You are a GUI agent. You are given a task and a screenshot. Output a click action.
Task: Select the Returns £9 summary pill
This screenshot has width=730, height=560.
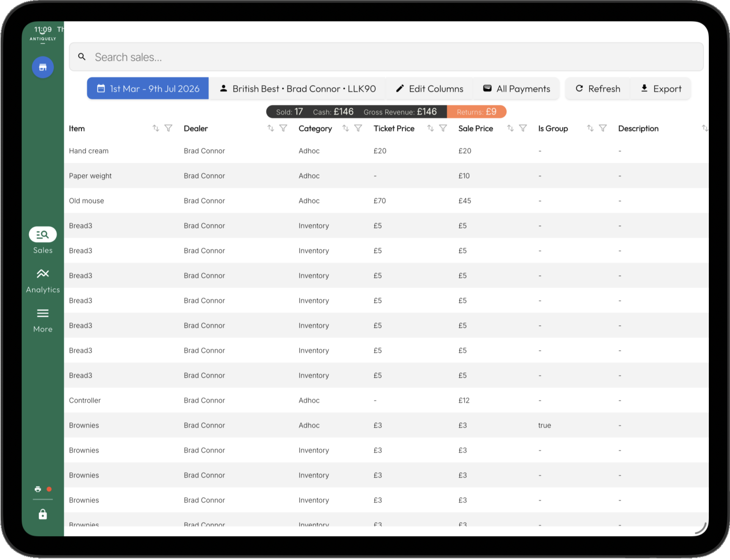(477, 112)
